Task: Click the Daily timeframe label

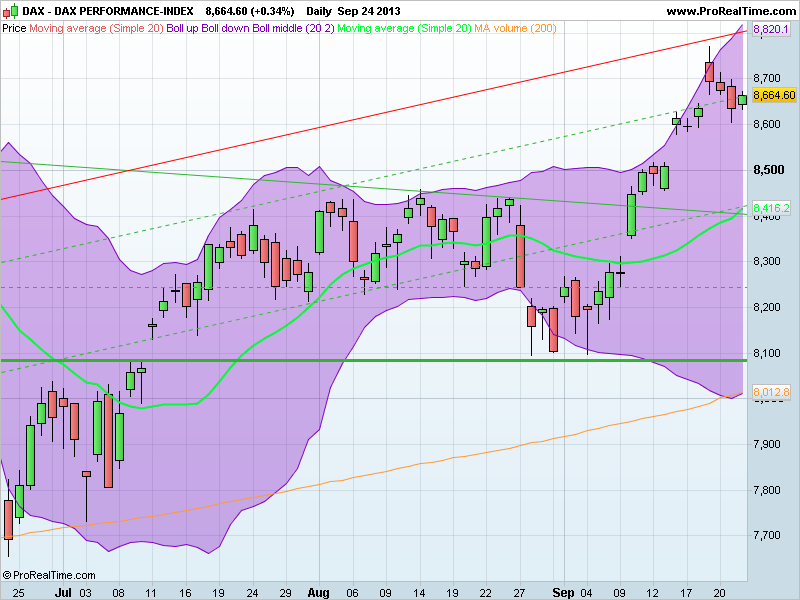Action: point(318,11)
